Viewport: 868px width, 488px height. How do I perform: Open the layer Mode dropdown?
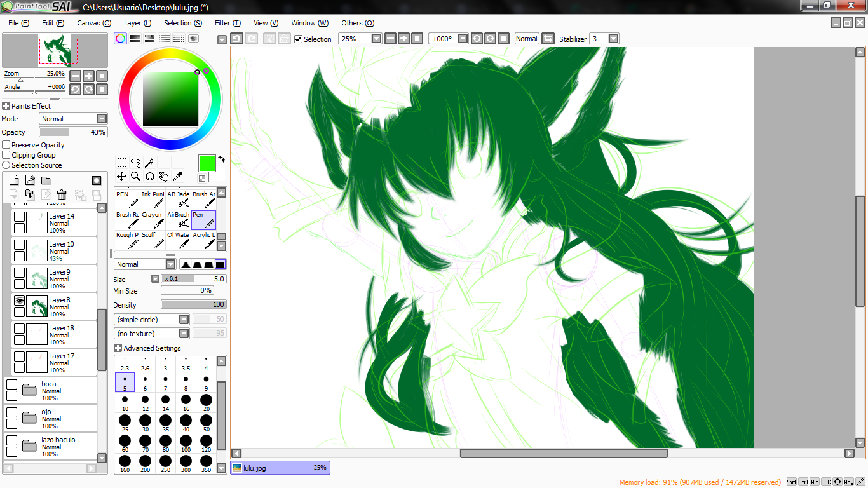coord(74,119)
